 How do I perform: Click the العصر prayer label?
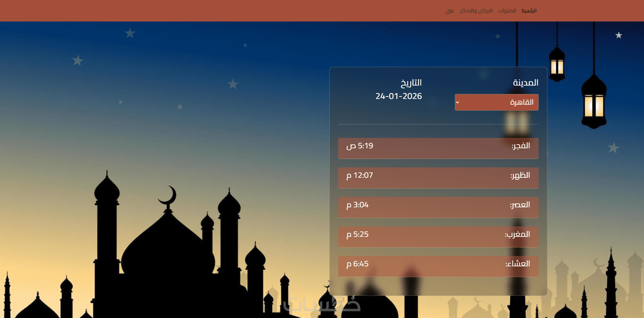tap(520, 205)
